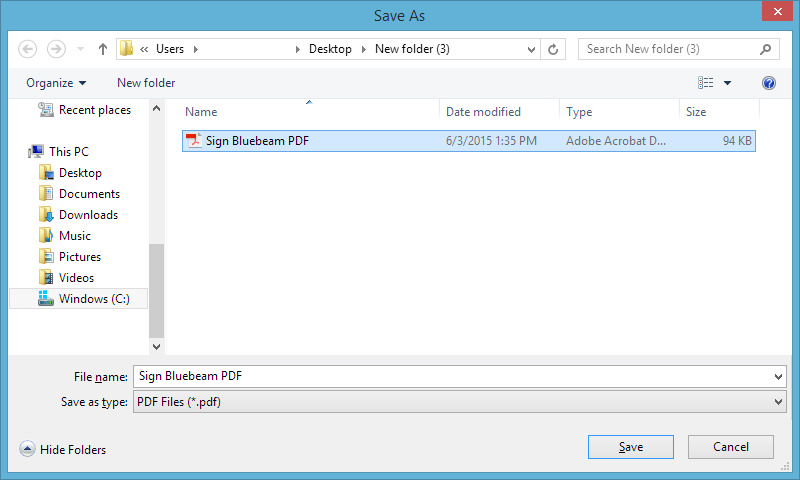This screenshot has height=480, width=800.
Task: Click the navigation pane scrollbar thumb
Action: (x=157, y=290)
